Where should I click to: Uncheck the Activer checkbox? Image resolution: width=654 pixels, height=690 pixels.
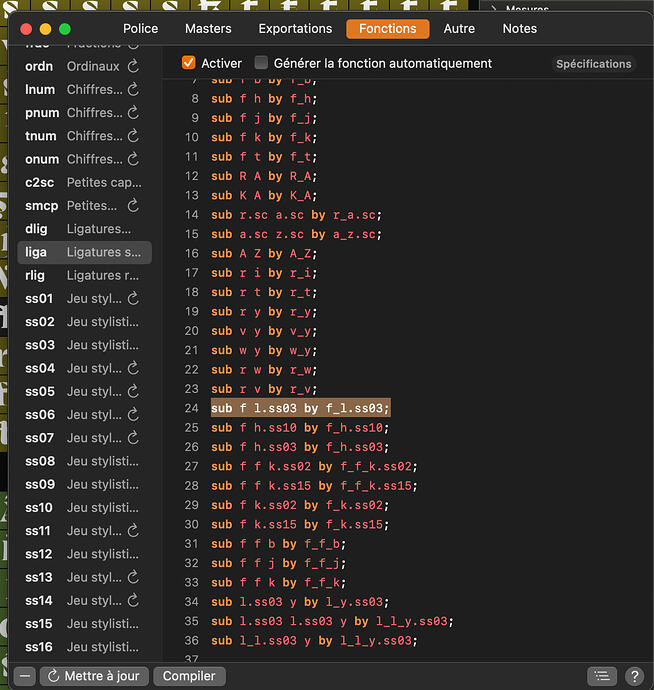coord(188,63)
